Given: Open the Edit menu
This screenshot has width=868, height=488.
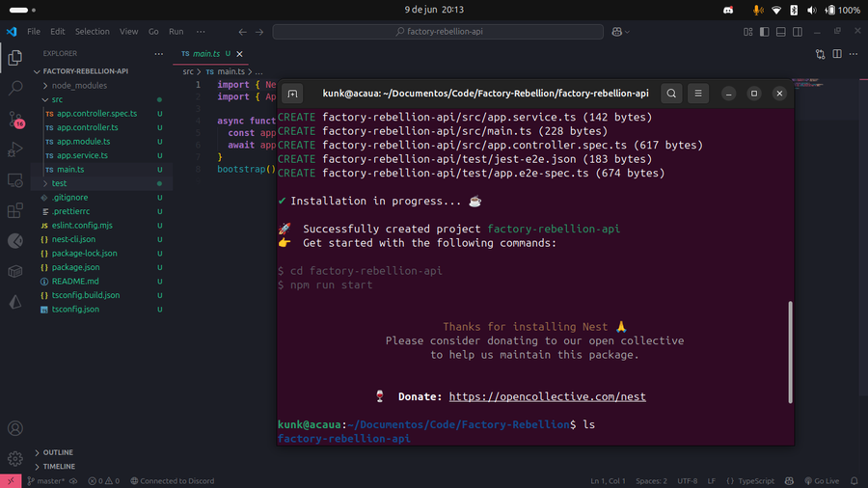Looking at the screenshot, I should [x=58, y=32].
